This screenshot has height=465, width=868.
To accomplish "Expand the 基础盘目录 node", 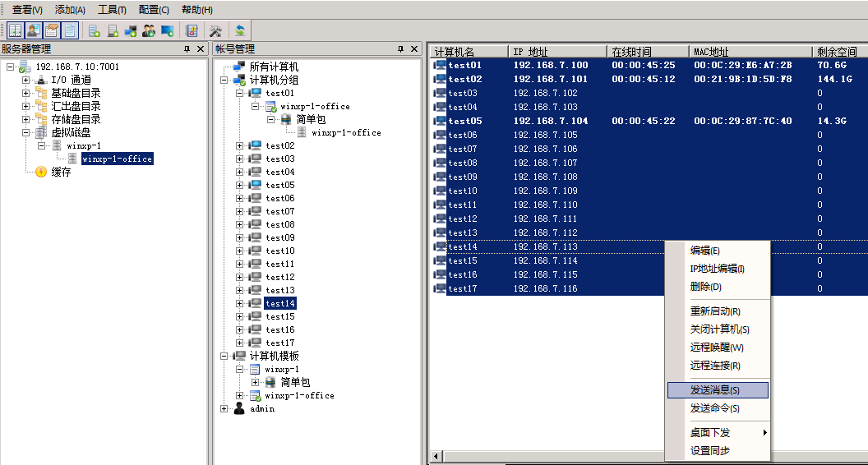I will (25, 93).
